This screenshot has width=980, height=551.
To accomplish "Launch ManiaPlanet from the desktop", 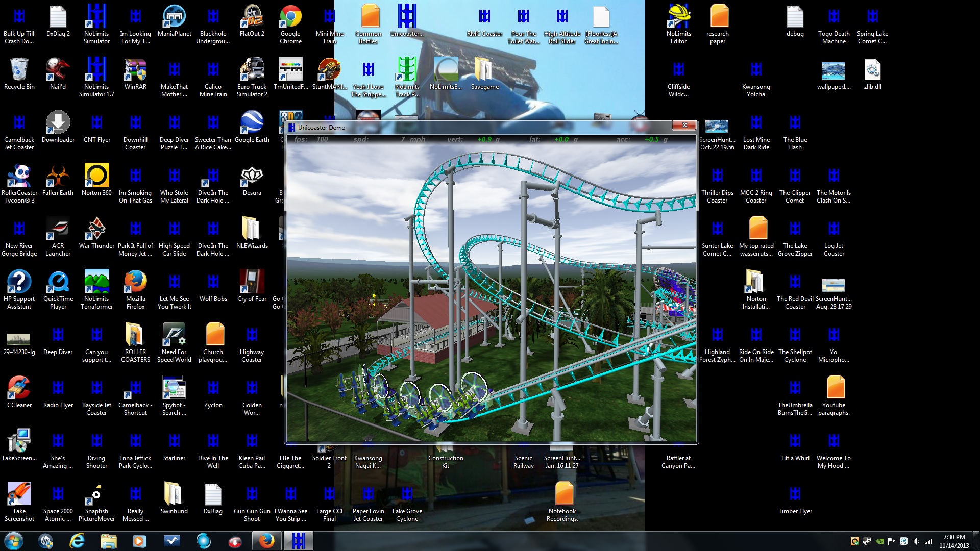I will pos(174,20).
